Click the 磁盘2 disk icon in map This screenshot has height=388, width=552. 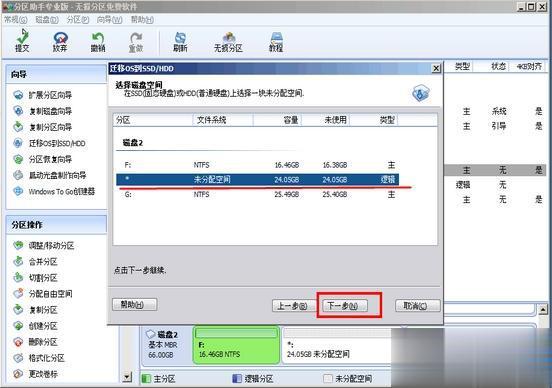(151, 334)
